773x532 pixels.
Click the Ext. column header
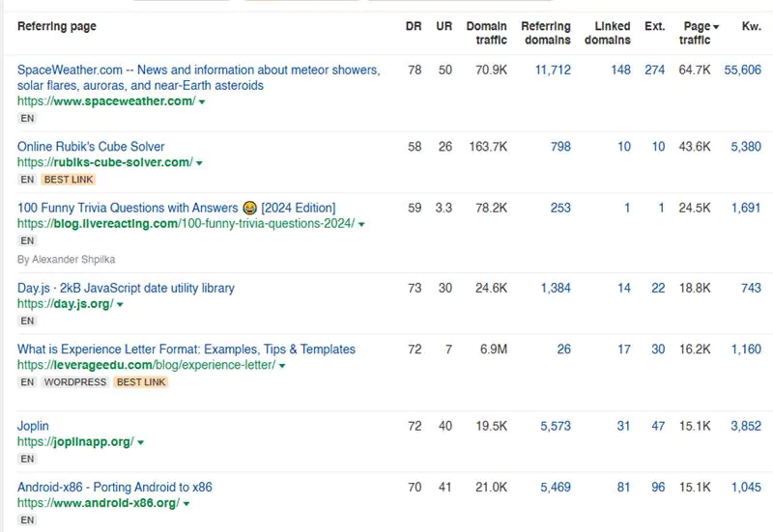coord(655,26)
